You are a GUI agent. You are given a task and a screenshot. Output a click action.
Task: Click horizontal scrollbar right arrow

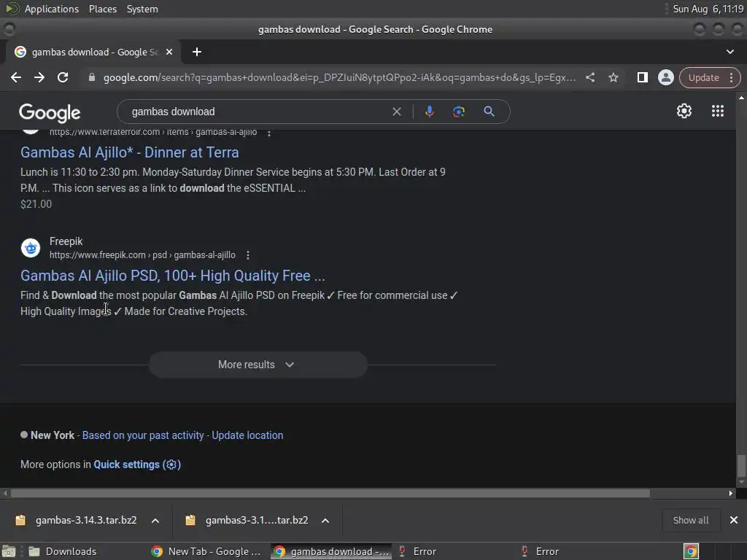pos(731,494)
